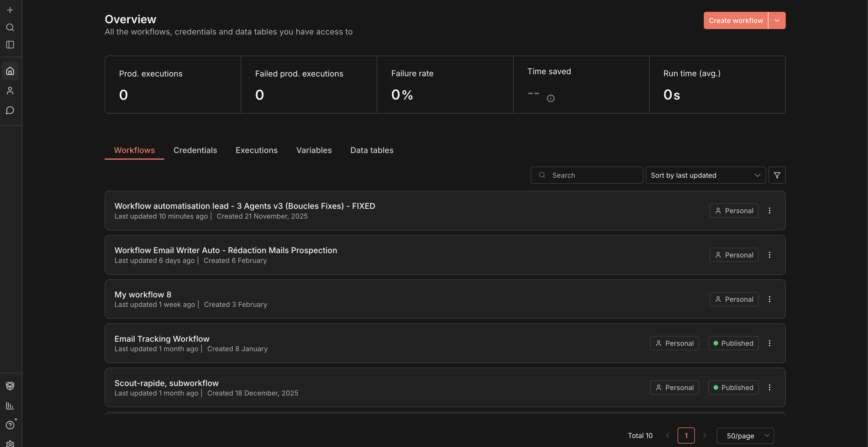Open search from the left sidebar
This screenshot has height=447, width=868.
10,27
